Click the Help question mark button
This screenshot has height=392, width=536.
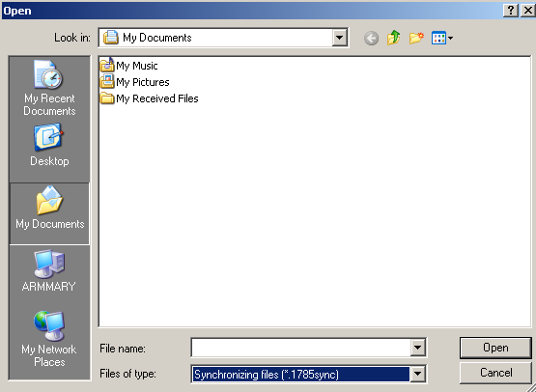pos(511,11)
